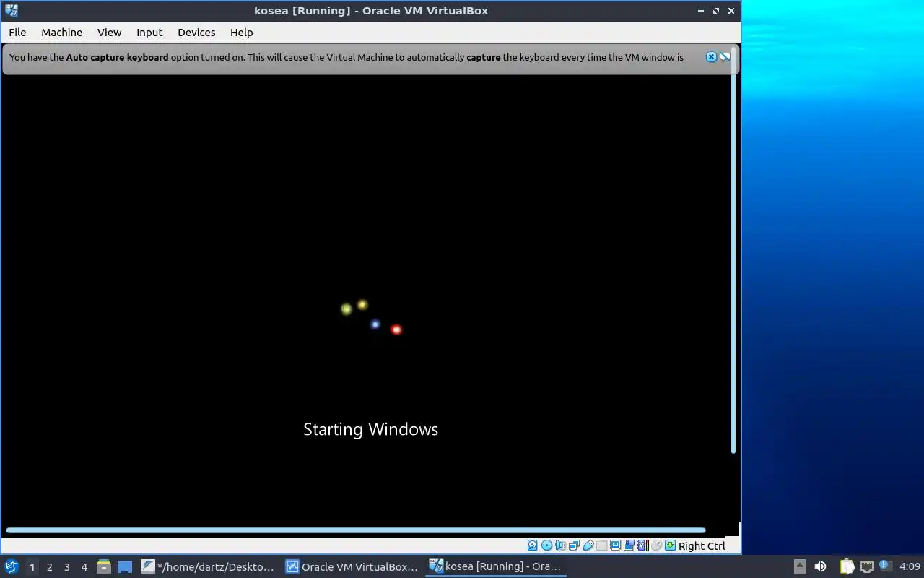
Task: Open the Devices menu
Action: (196, 32)
